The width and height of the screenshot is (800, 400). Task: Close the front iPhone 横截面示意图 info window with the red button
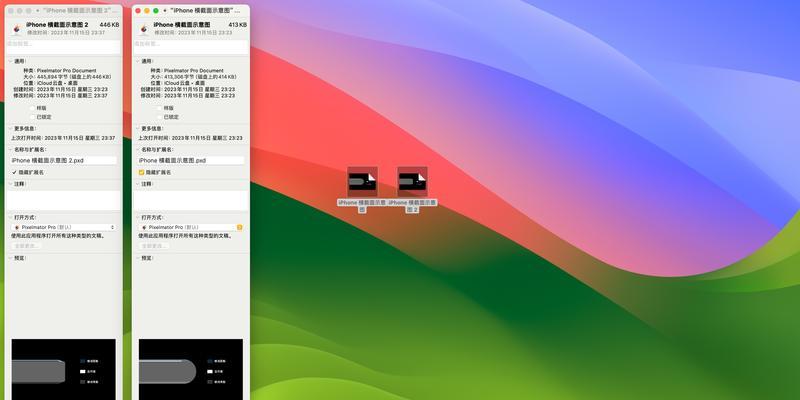pyautogui.click(x=138, y=11)
